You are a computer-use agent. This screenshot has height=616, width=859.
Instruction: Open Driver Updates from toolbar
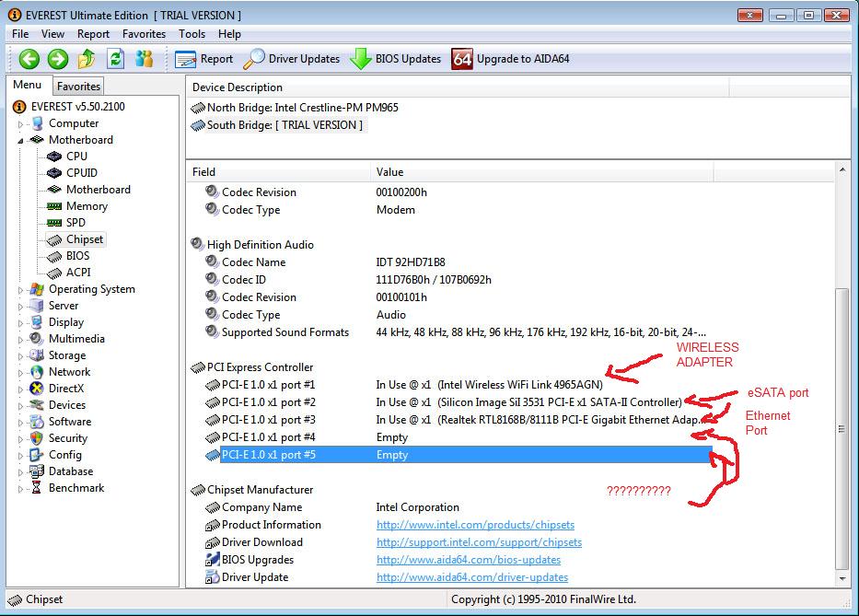pos(292,59)
